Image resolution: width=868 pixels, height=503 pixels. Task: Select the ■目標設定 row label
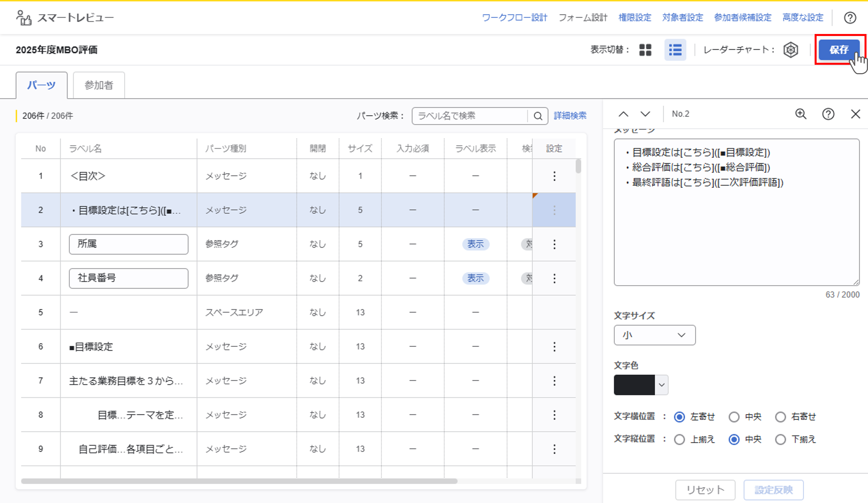click(91, 346)
